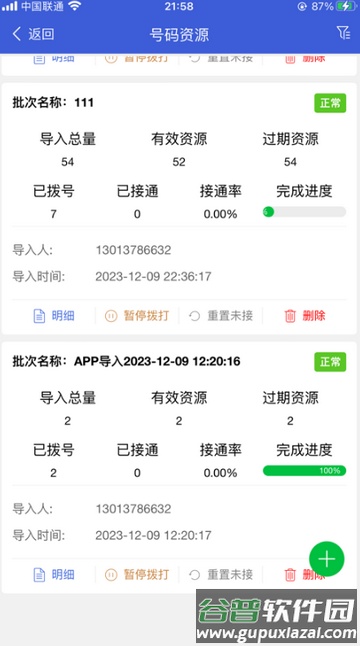Click import time 2023-12-09 12:20:17
This screenshot has width=360, height=646.
click(x=153, y=535)
